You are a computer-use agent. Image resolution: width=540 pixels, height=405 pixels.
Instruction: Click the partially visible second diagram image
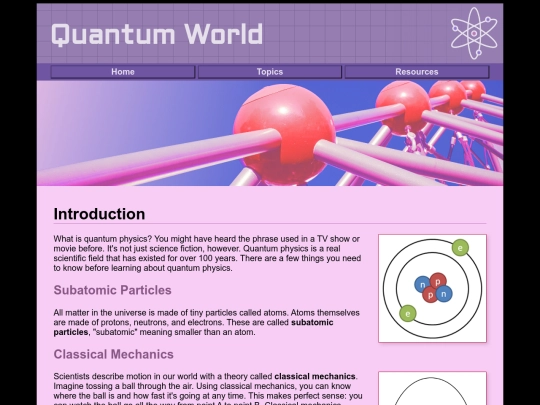pos(433,388)
